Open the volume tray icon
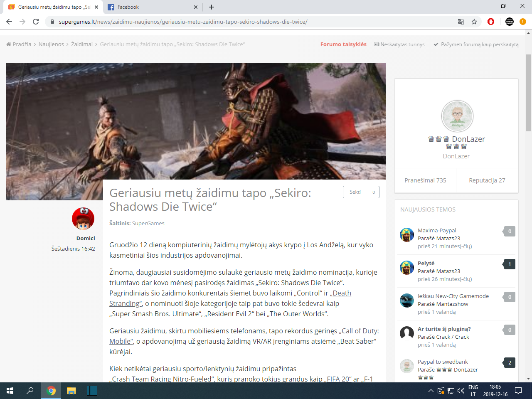 coord(461,391)
